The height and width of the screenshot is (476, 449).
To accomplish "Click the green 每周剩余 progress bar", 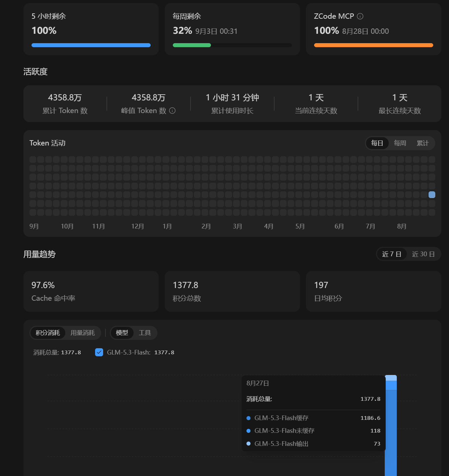I will (x=192, y=45).
